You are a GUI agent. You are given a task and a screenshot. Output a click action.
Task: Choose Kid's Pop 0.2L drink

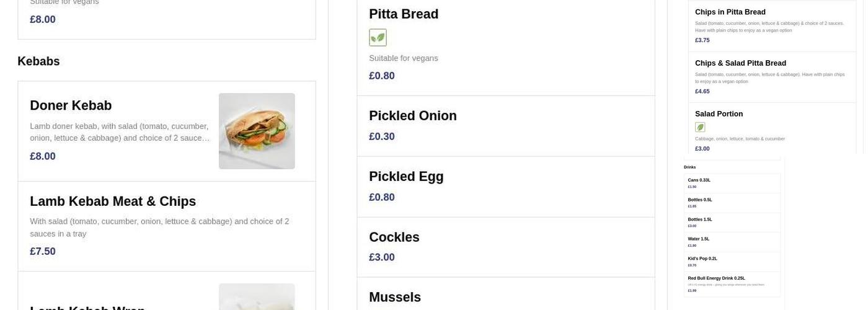tap(702, 259)
